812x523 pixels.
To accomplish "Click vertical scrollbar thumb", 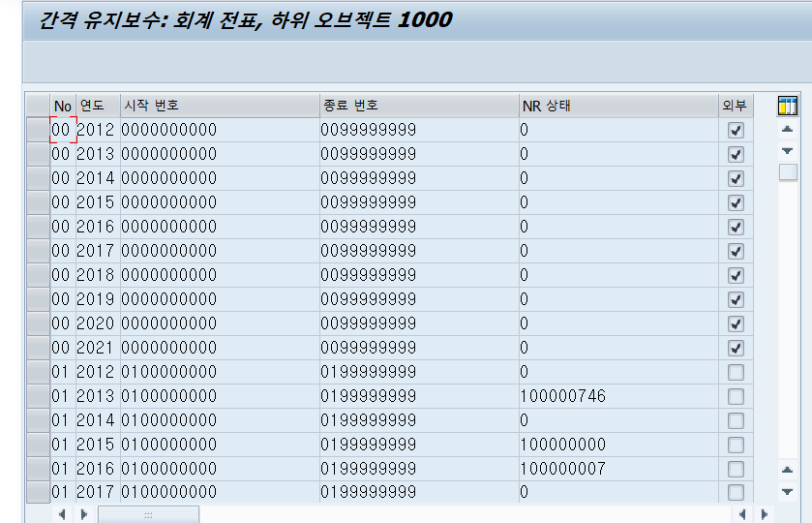I will pyautogui.click(x=788, y=172).
